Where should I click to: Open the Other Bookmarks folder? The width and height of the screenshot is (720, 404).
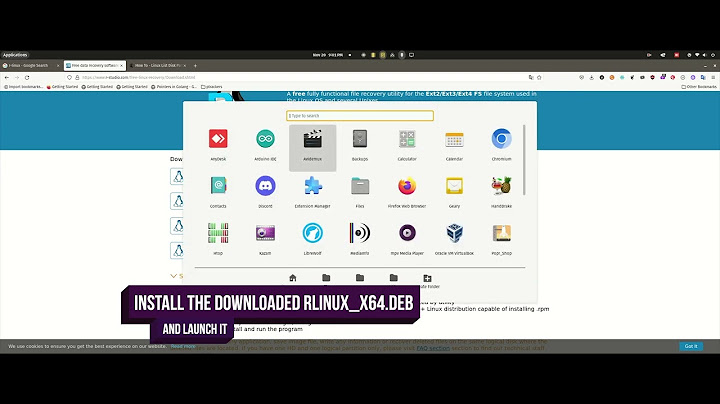[x=699, y=87]
